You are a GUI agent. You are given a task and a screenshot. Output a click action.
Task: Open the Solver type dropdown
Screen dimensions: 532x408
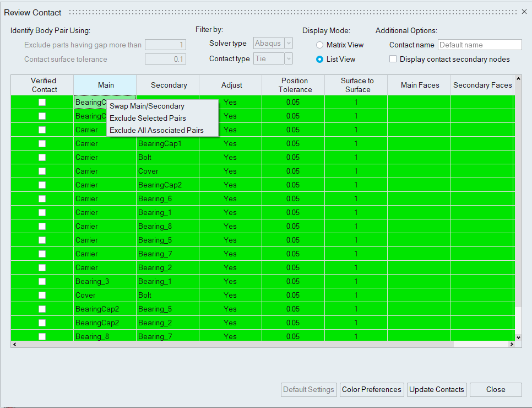click(x=273, y=44)
